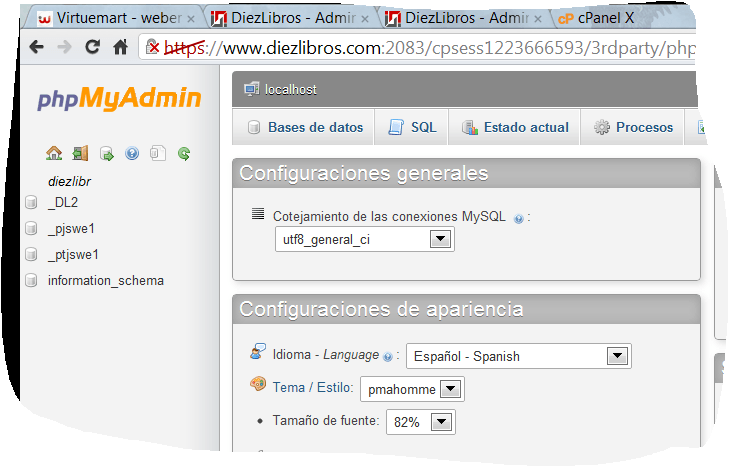Close the Virtuemart browser tab
Screen dimensions: 729x467
191,19
